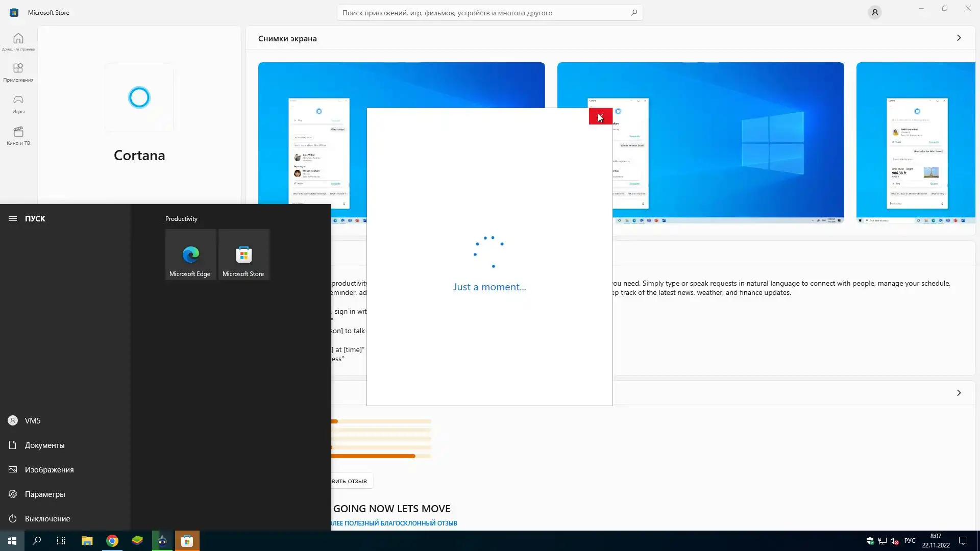Open the Movies and TV section

click(x=18, y=136)
